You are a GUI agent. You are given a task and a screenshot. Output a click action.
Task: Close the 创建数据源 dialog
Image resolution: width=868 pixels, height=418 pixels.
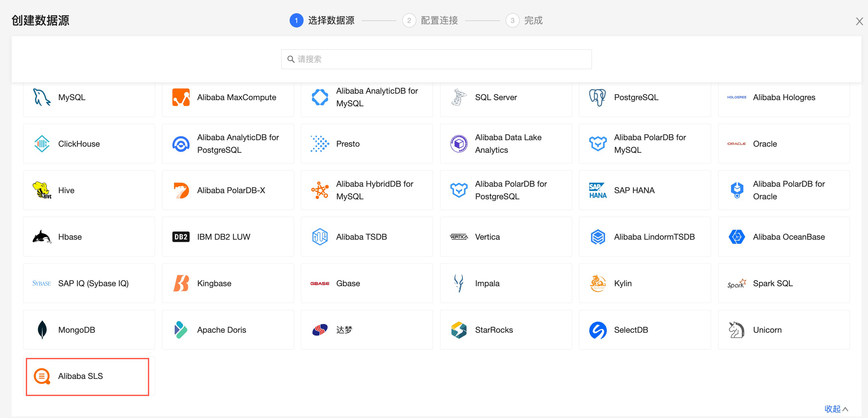pyautogui.click(x=859, y=22)
